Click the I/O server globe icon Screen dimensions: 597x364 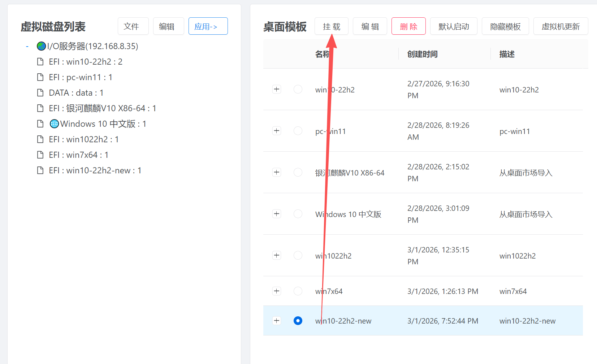coord(41,46)
